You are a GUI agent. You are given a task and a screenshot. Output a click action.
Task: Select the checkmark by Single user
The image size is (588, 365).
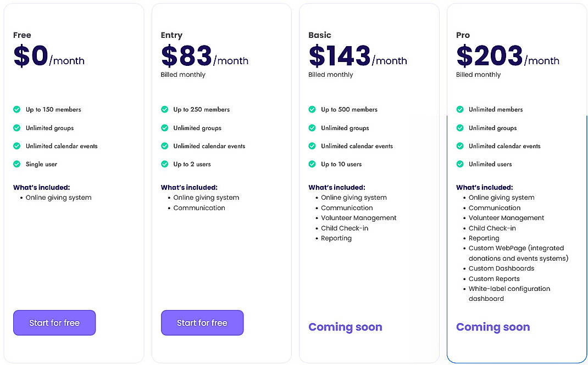click(17, 164)
